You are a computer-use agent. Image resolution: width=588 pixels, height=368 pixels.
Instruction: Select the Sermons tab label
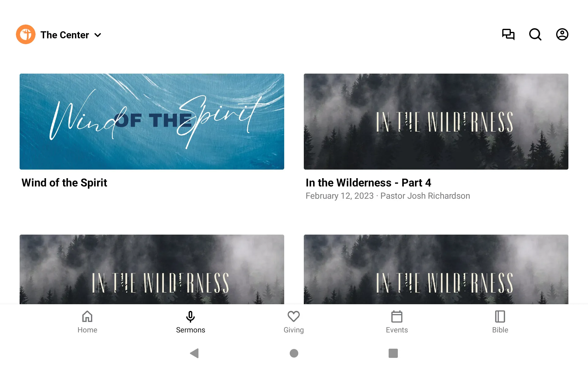pos(190,330)
